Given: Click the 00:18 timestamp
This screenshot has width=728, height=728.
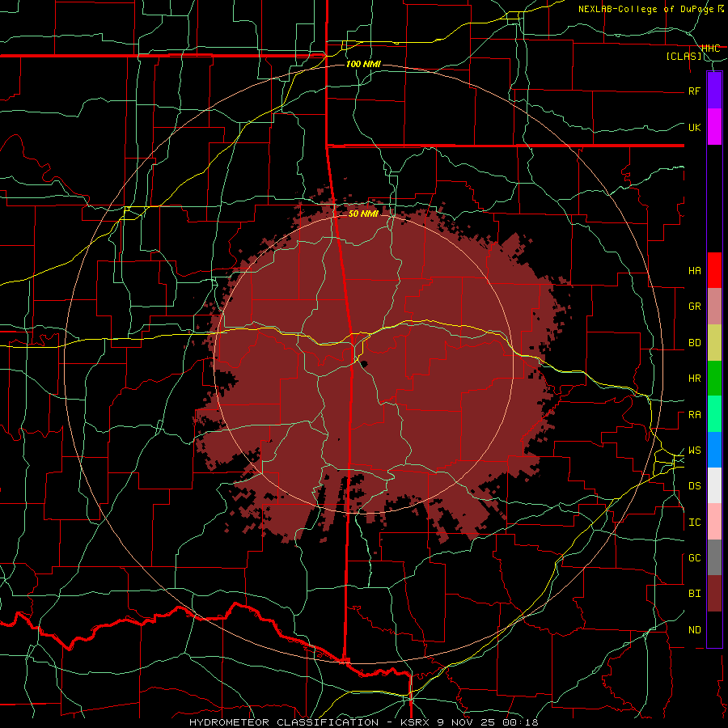Looking at the screenshot, I should 520,722.
